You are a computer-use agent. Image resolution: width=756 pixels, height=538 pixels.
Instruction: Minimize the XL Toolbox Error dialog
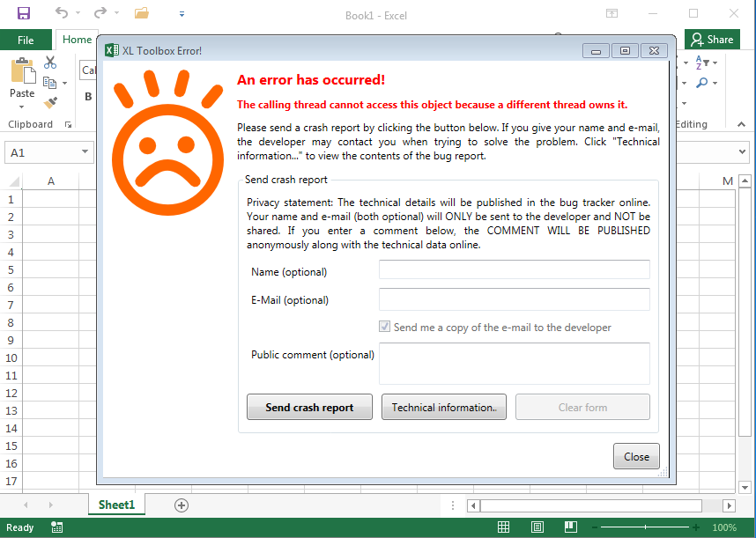596,50
